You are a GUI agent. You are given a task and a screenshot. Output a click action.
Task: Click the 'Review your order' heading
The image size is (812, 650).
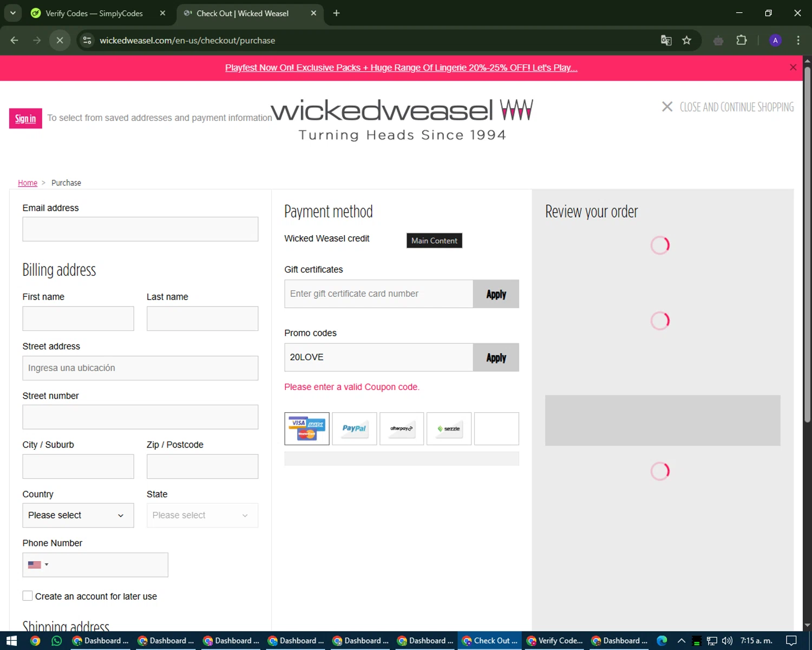(592, 211)
